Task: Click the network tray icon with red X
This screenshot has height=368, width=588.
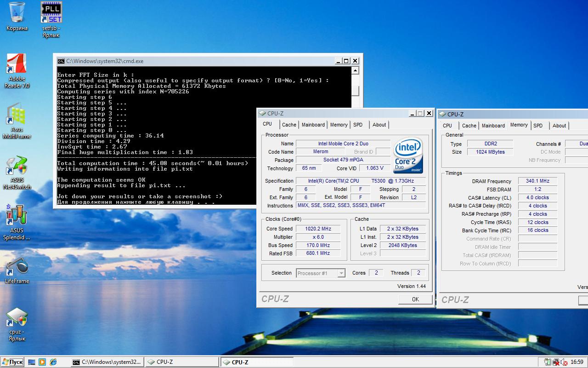Action: pos(556,362)
